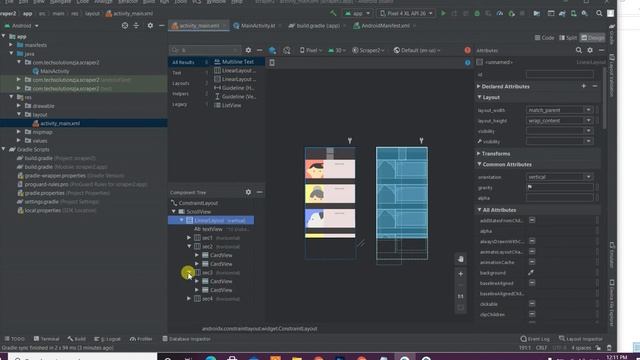Open Pixel 4 XL API 26 device dropdown
This screenshot has width=640, height=360.
coord(406,13)
